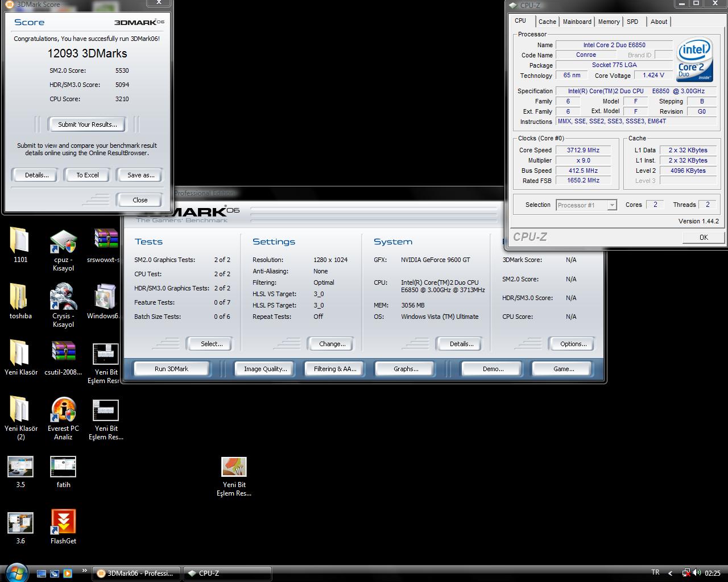Image resolution: width=728 pixels, height=582 pixels.
Task: Open the Processor #1 selection dropdown
Action: [x=586, y=205]
